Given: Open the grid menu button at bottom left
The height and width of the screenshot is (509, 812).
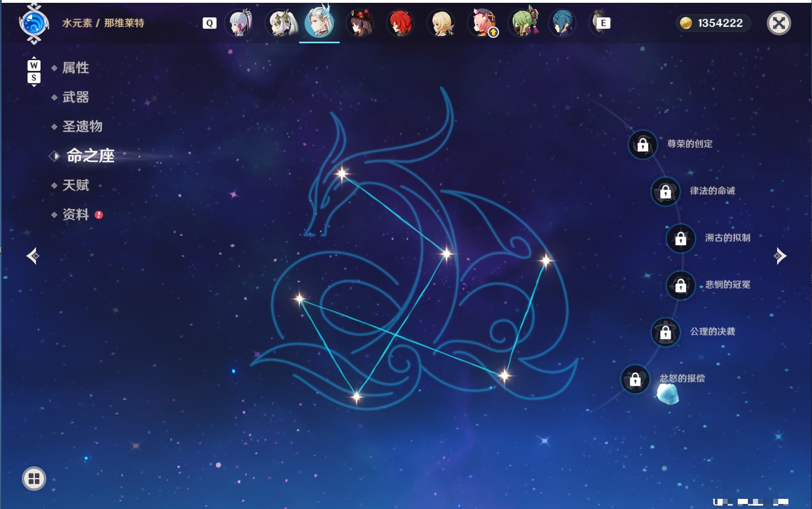Looking at the screenshot, I should click(x=34, y=479).
